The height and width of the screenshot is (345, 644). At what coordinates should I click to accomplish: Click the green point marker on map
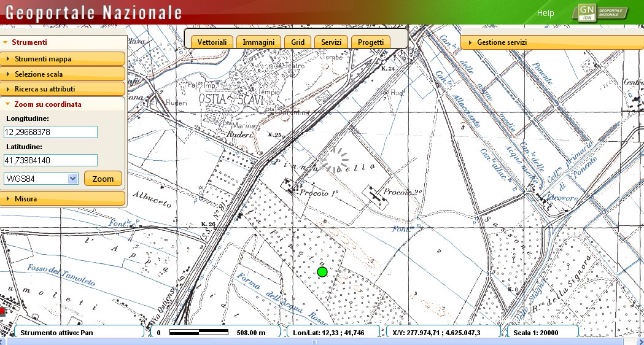click(x=322, y=271)
